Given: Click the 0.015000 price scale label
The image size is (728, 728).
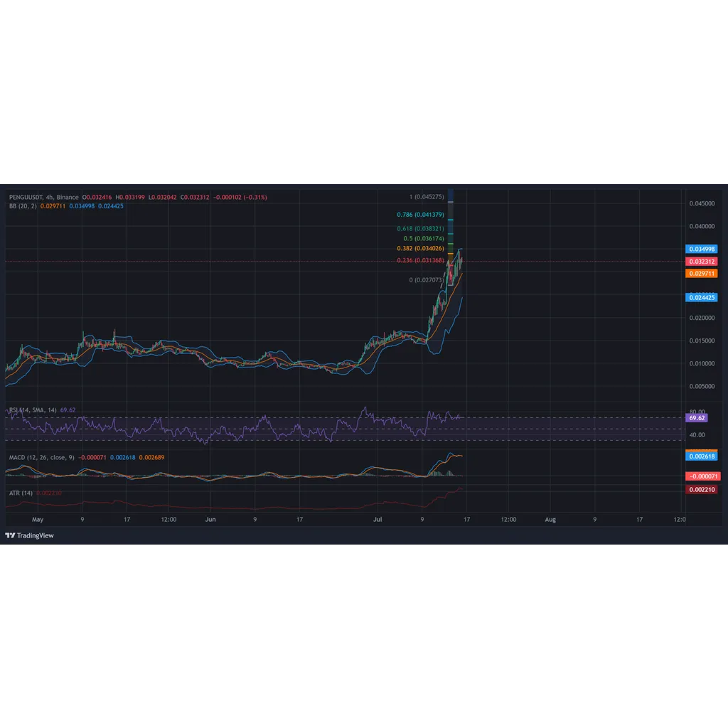Looking at the screenshot, I should pos(702,341).
